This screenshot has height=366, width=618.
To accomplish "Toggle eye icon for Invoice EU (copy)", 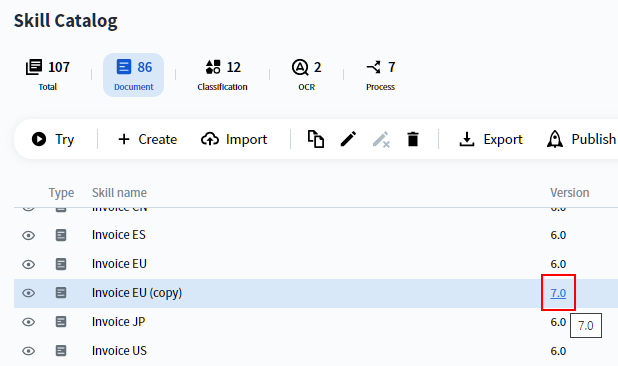I will [28, 293].
